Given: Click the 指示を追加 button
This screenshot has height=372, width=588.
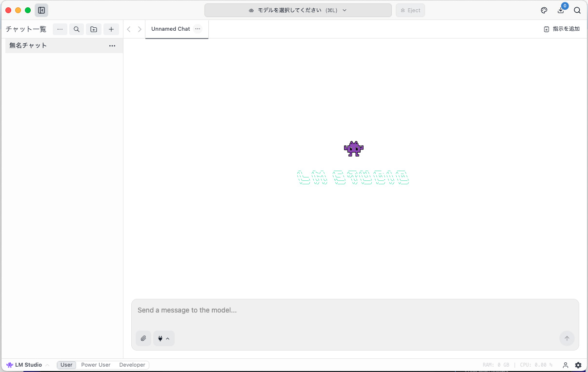Looking at the screenshot, I should [x=562, y=29].
